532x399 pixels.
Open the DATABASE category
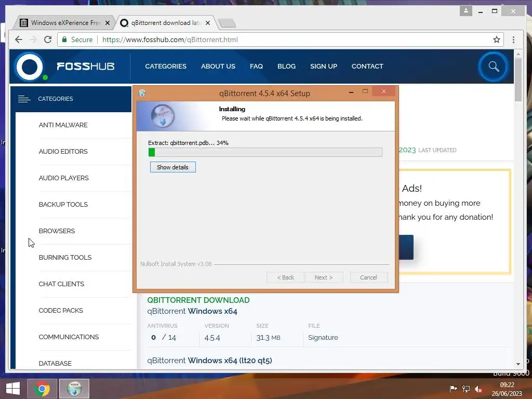(55, 363)
